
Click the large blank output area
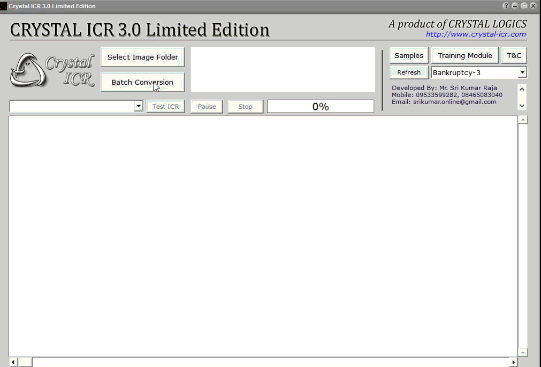tap(263, 237)
